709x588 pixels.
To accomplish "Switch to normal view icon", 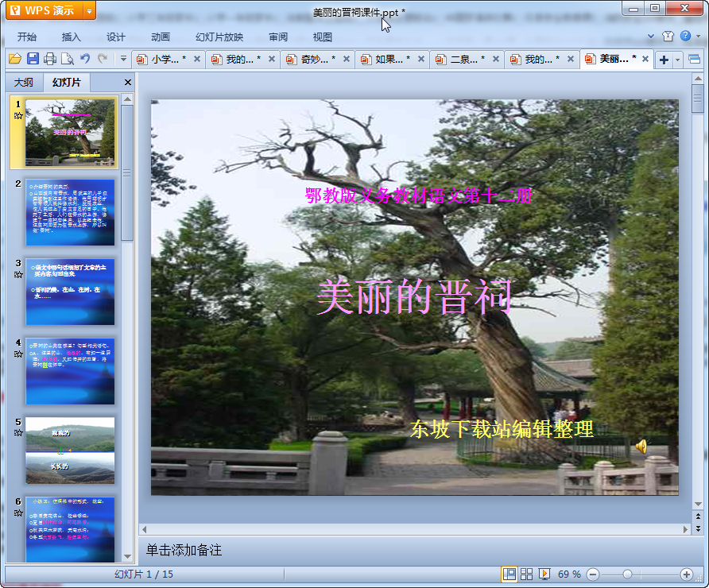I will (x=509, y=574).
